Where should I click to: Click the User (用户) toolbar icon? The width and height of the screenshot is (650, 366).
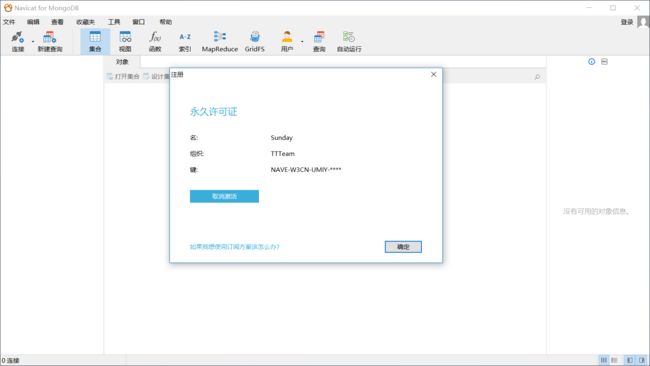click(x=287, y=41)
